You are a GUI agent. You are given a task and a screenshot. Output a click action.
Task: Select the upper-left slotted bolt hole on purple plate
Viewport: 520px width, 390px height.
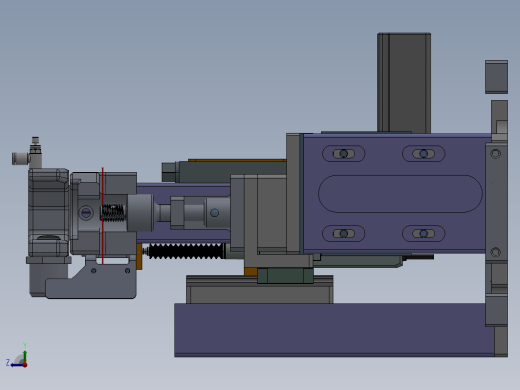pyautogui.click(x=344, y=154)
